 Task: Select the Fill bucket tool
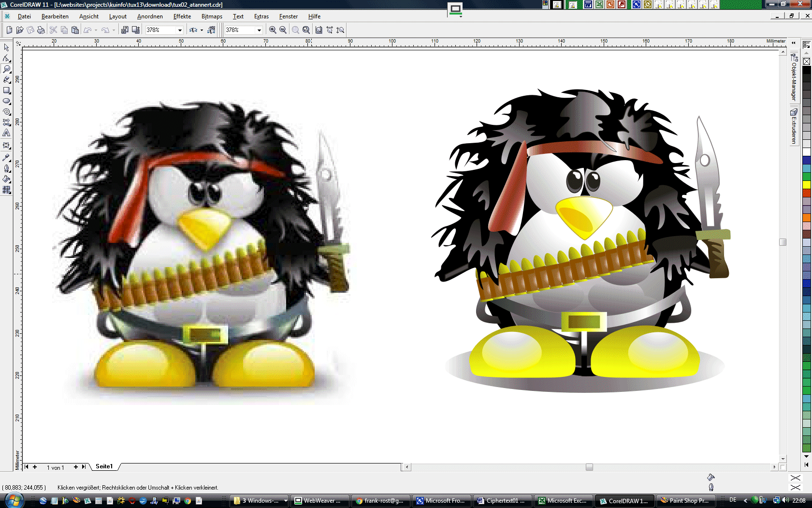6,179
